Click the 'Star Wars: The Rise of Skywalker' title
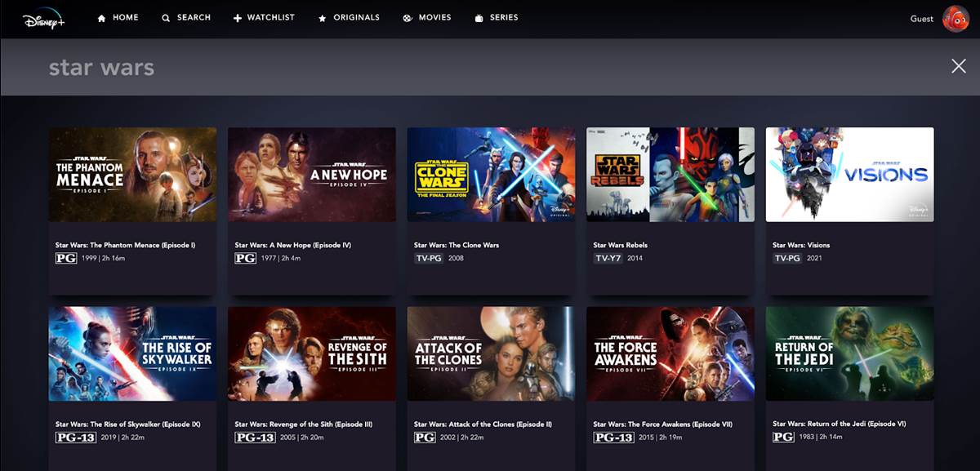Screen dimensions: 980x471 pyautogui.click(x=127, y=424)
